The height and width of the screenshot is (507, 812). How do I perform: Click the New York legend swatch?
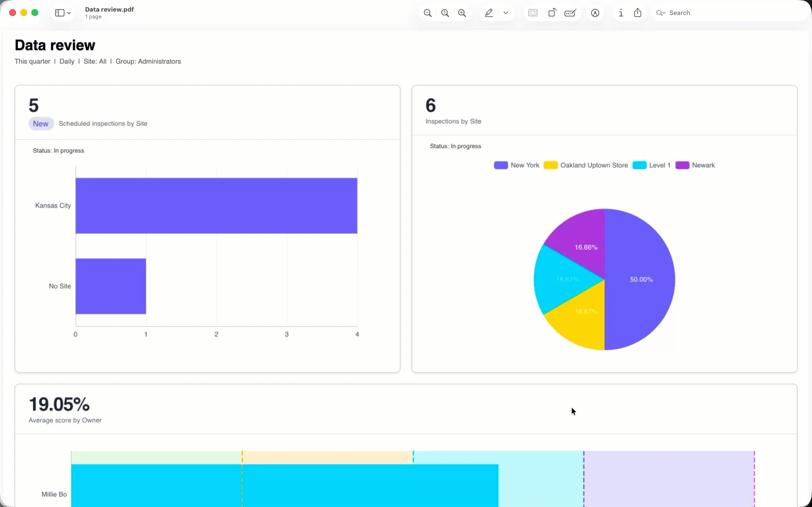(x=501, y=165)
